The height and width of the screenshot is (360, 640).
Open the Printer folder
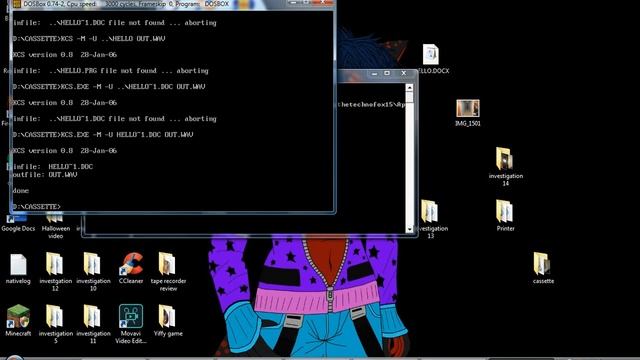click(505, 211)
